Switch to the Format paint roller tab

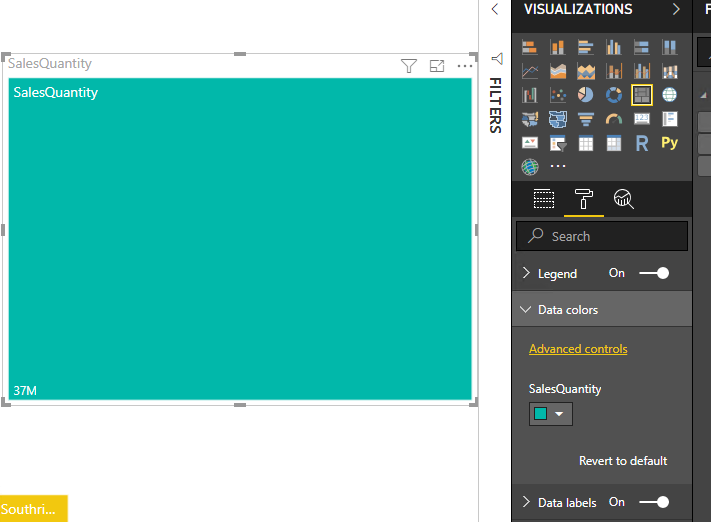click(584, 199)
